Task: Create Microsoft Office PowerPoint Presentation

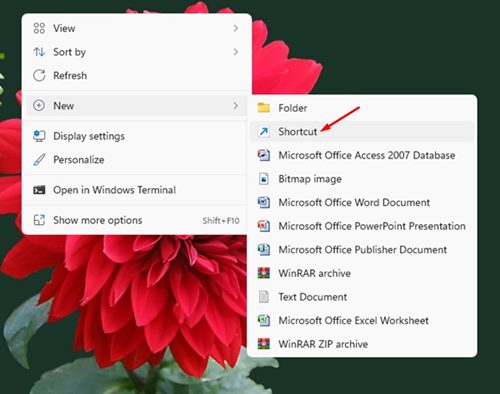Action: point(362,226)
